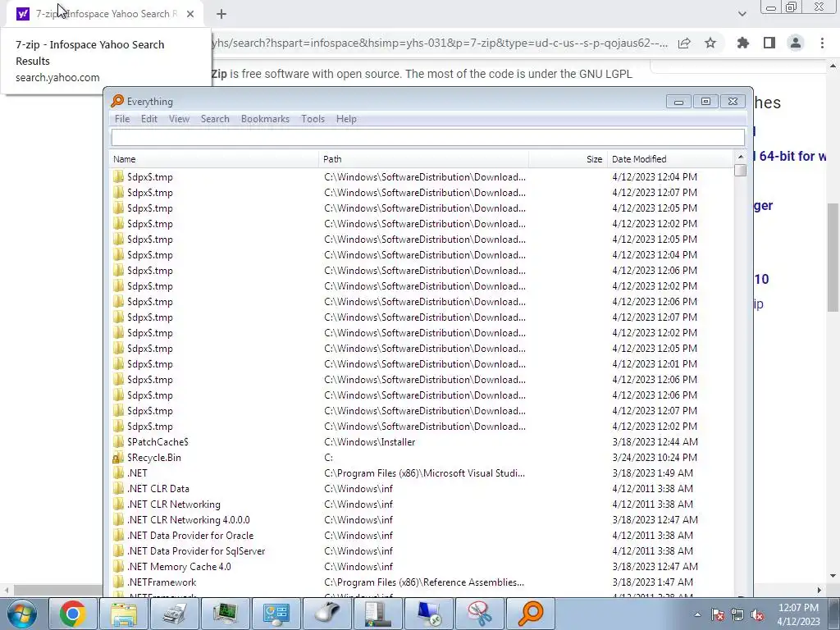Share this page via the share icon
This screenshot has height=630, width=840.
[684, 43]
